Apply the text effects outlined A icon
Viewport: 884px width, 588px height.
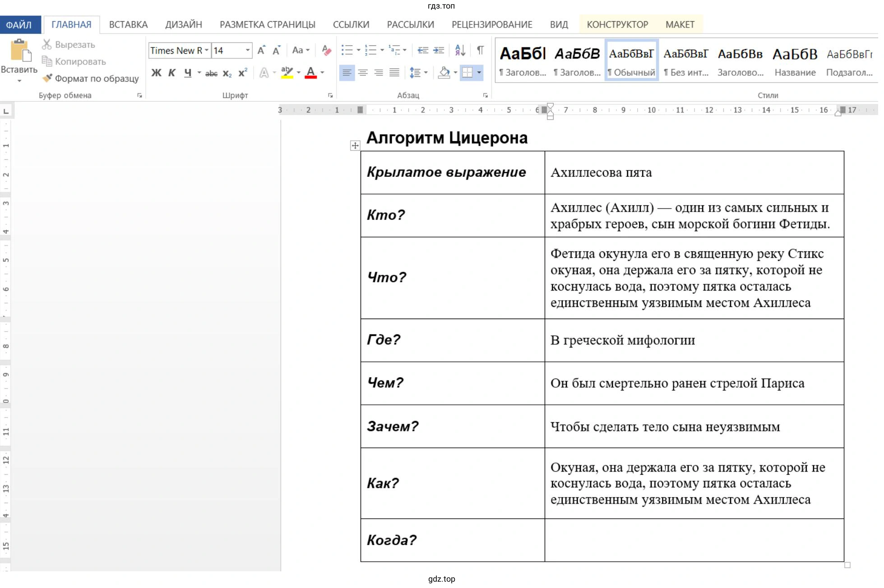pos(264,73)
